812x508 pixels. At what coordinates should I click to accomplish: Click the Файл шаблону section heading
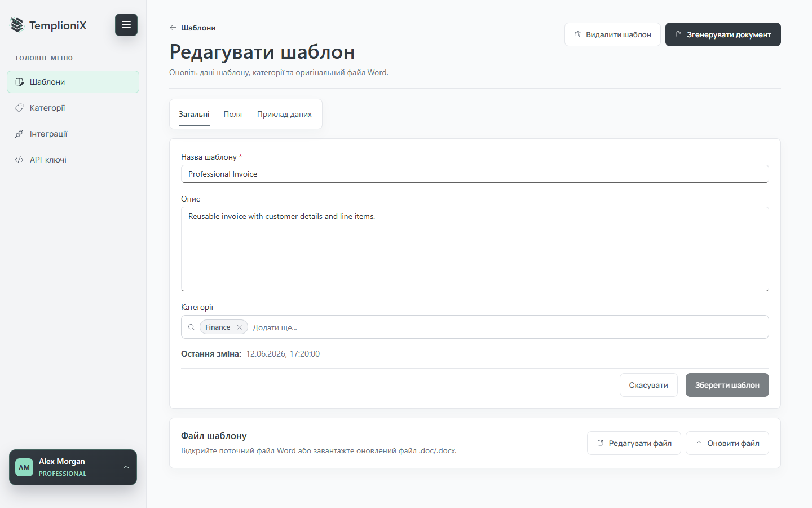coord(214,436)
